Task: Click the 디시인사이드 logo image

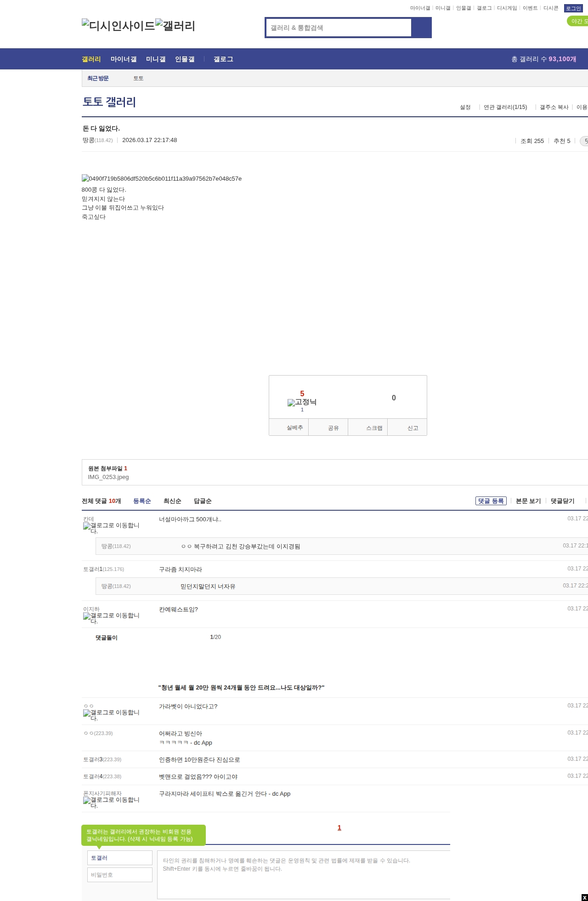Action: [x=118, y=25]
